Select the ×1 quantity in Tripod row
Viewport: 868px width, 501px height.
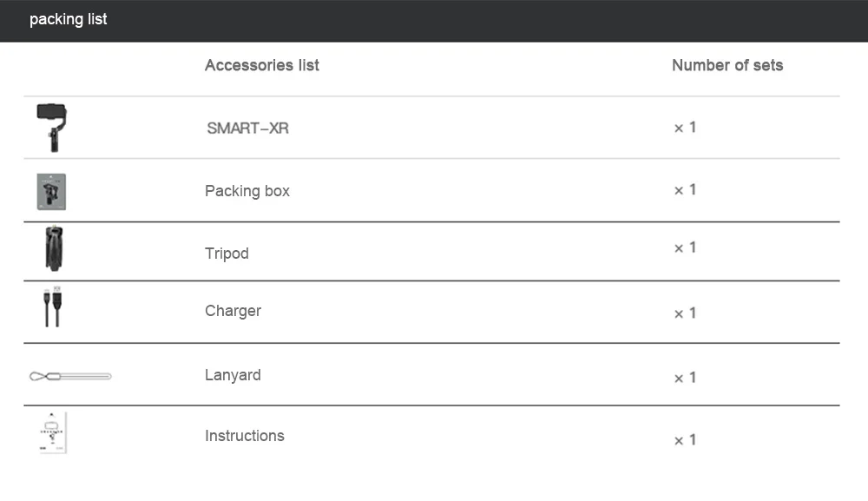[x=686, y=248]
